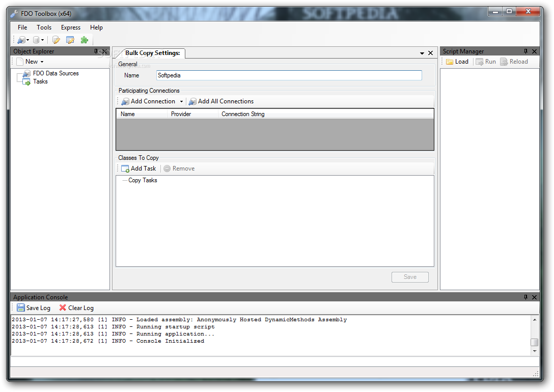This screenshot has width=554, height=392.
Task: Click the database with pencil toolbar icon
Action: (56, 40)
